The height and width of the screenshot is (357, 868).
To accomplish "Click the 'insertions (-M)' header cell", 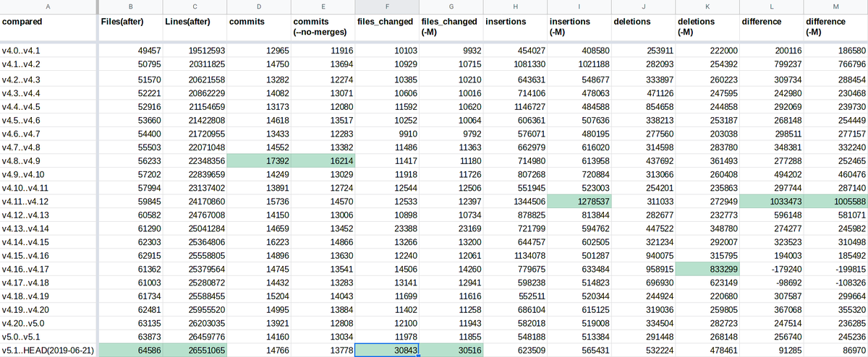I will 578,27.
